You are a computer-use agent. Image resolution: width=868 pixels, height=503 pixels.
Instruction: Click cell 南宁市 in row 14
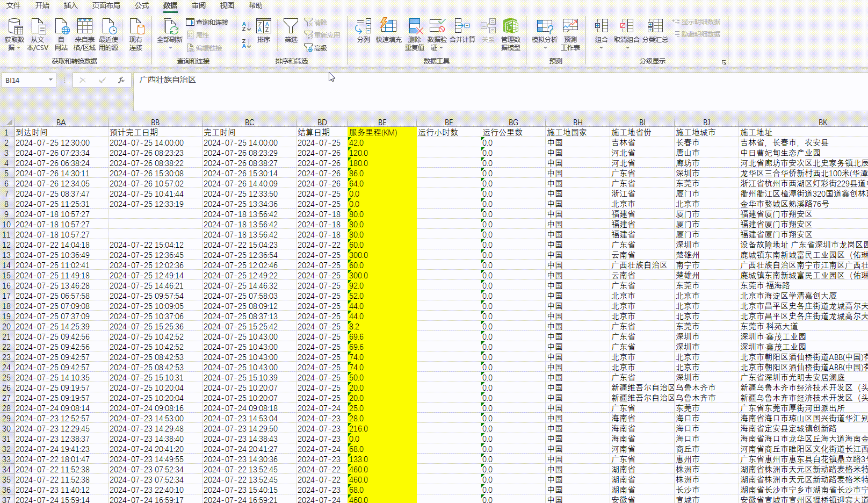[x=707, y=265]
